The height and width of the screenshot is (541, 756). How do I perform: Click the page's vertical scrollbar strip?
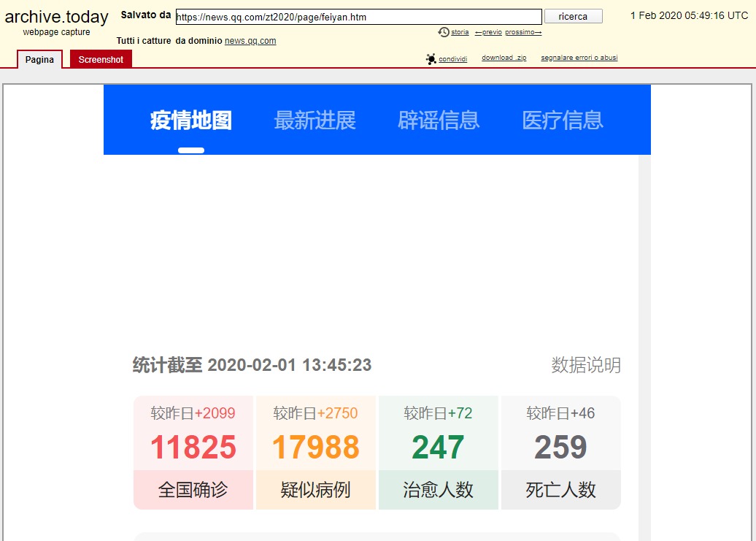click(644, 348)
